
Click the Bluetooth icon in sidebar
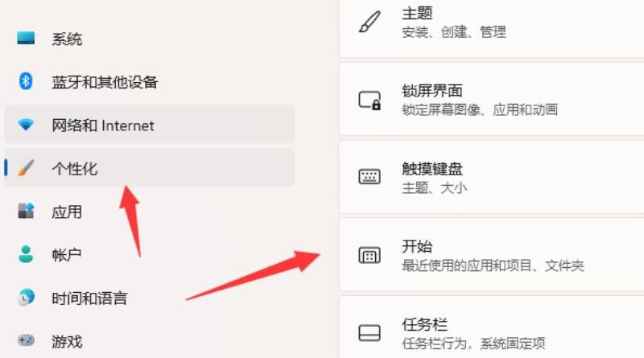pyautogui.click(x=26, y=81)
